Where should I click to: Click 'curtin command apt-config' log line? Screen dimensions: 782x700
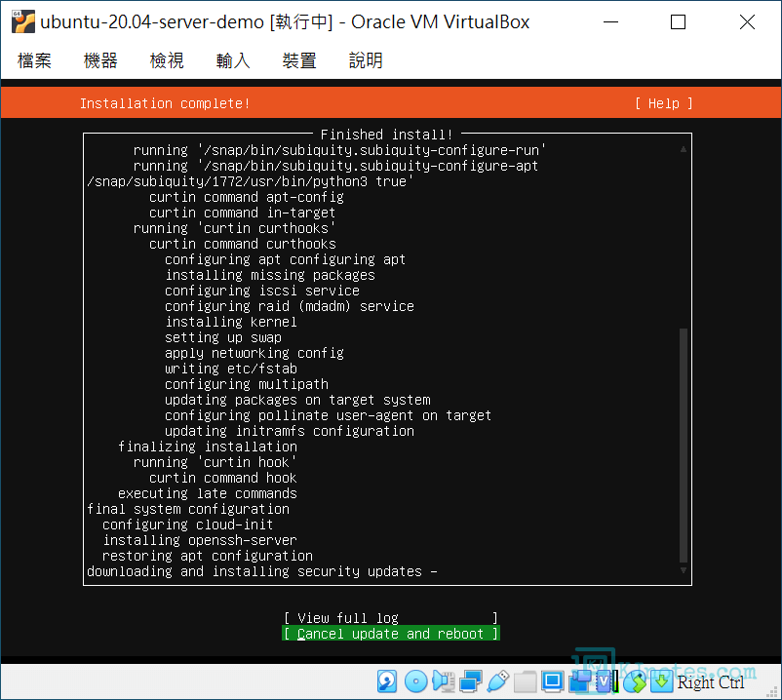click(x=247, y=197)
